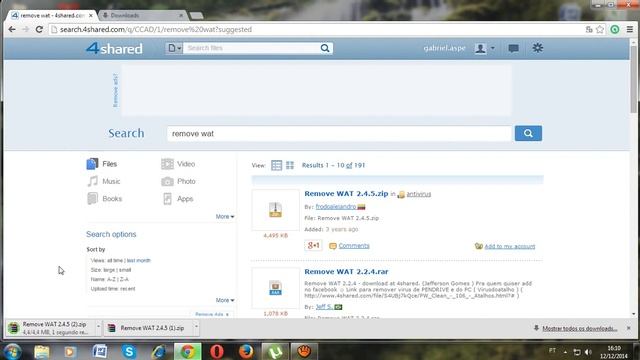
Task: Open Remove WAT 2.4.5.zip result
Action: click(346, 193)
